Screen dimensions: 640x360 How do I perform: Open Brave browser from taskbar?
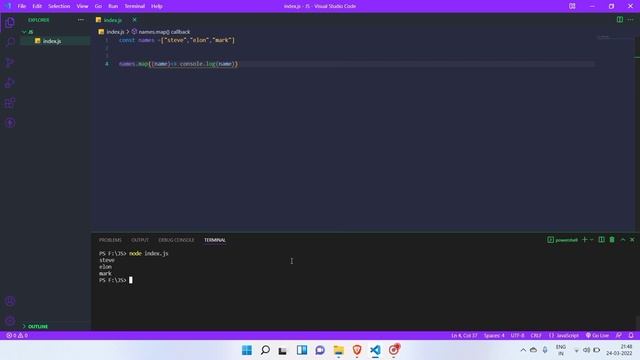tap(357, 350)
